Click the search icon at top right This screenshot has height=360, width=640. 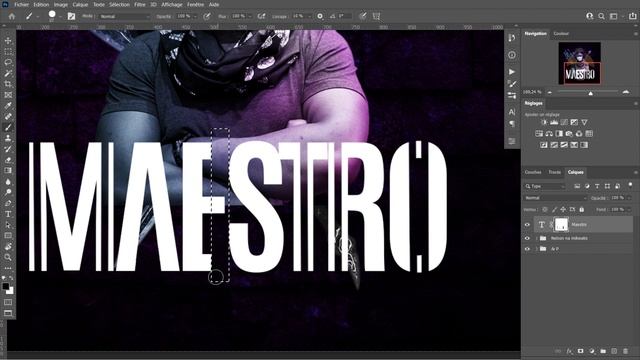point(601,16)
